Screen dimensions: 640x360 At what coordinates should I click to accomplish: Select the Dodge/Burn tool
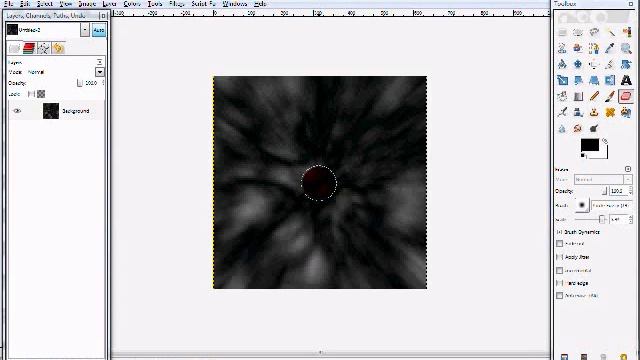[594, 129]
